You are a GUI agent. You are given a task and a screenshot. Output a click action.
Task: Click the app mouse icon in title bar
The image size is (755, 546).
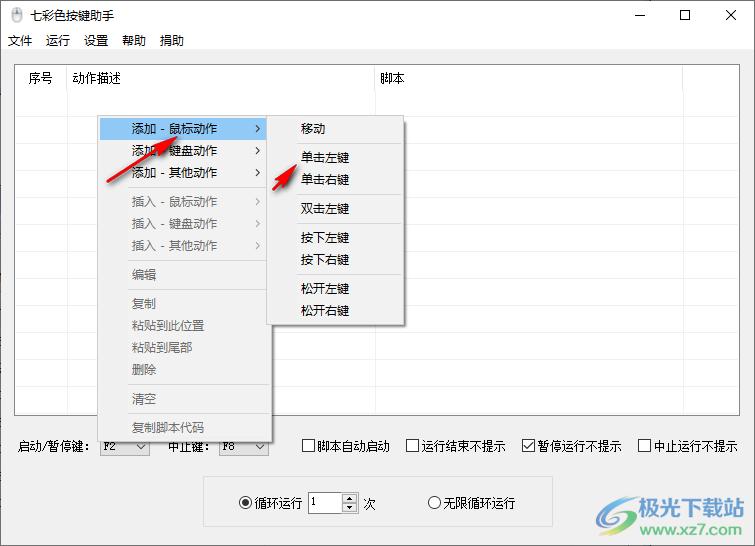pyautogui.click(x=15, y=15)
